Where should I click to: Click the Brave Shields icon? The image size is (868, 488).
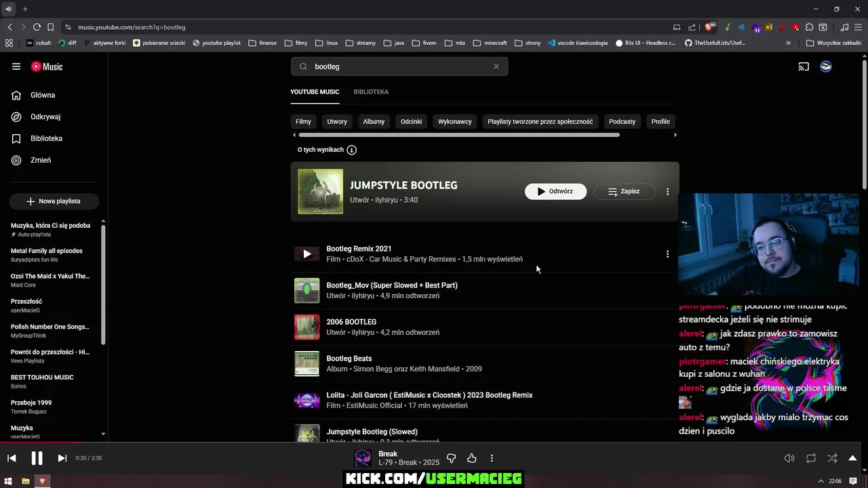point(709,27)
